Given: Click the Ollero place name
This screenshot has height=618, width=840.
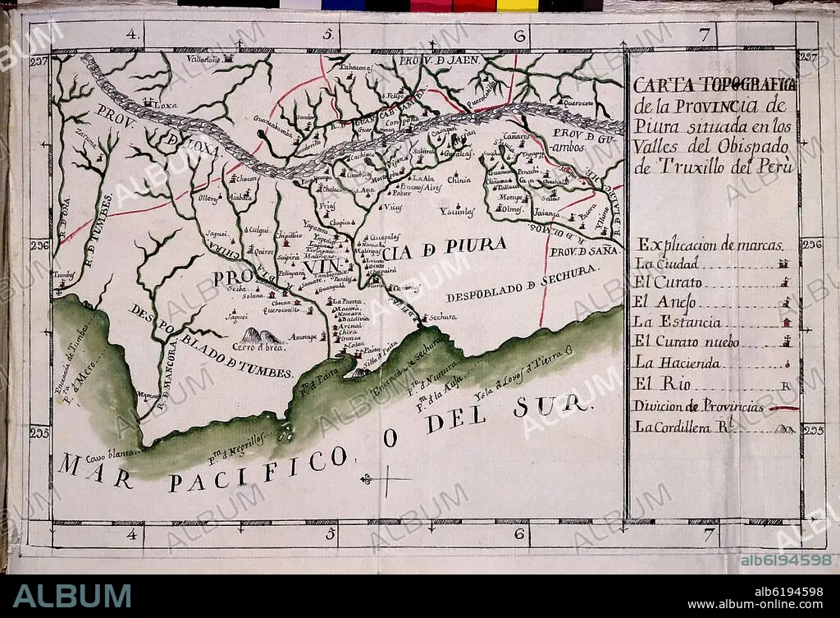Looking at the screenshot, I should 208,199.
